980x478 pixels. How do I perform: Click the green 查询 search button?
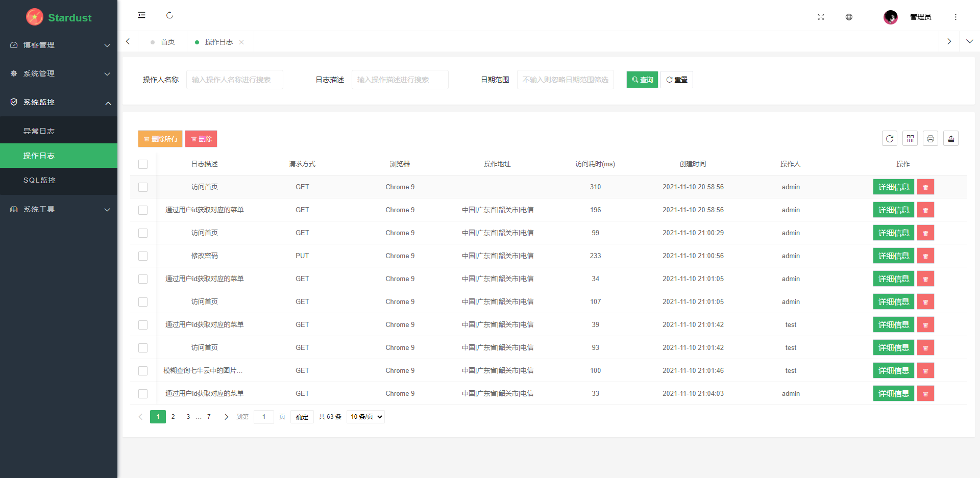point(642,80)
